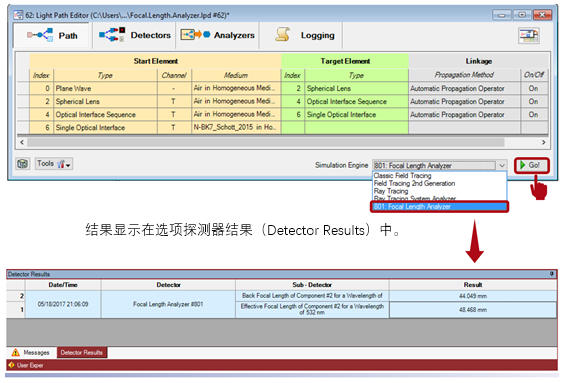The width and height of the screenshot is (567, 383).
Task: Click Automatic Propagation Operator for Plane Wave row
Action: (465, 88)
